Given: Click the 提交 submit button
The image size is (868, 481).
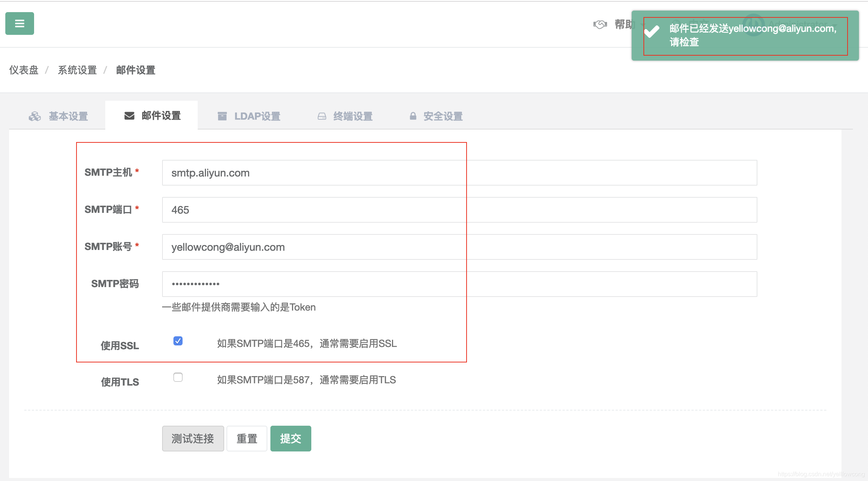Looking at the screenshot, I should tap(291, 439).
